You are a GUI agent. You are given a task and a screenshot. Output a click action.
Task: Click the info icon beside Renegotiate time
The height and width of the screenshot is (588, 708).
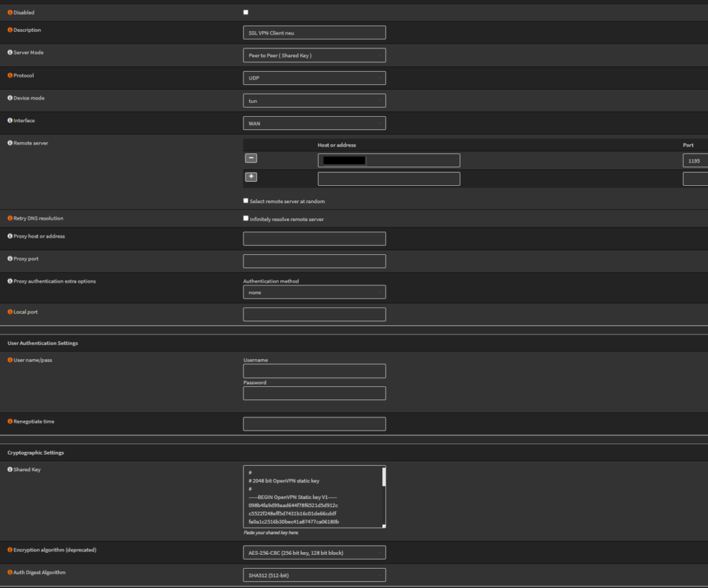pos(10,421)
